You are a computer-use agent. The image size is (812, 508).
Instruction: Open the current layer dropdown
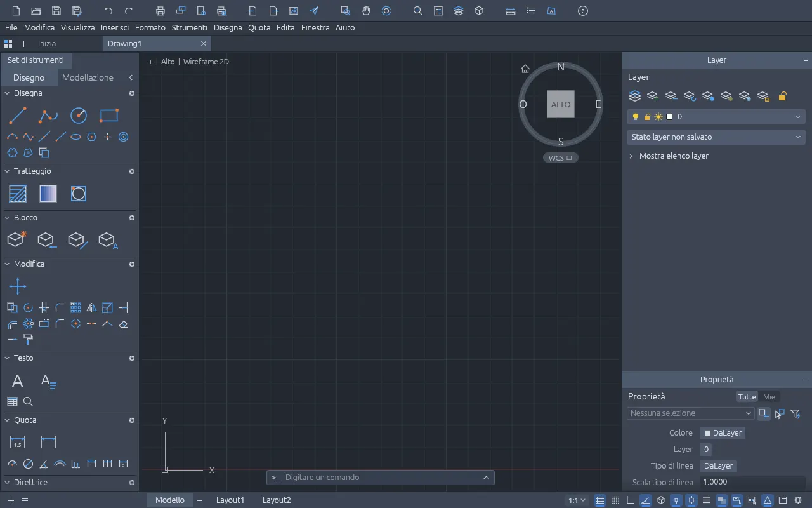pos(716,117)
